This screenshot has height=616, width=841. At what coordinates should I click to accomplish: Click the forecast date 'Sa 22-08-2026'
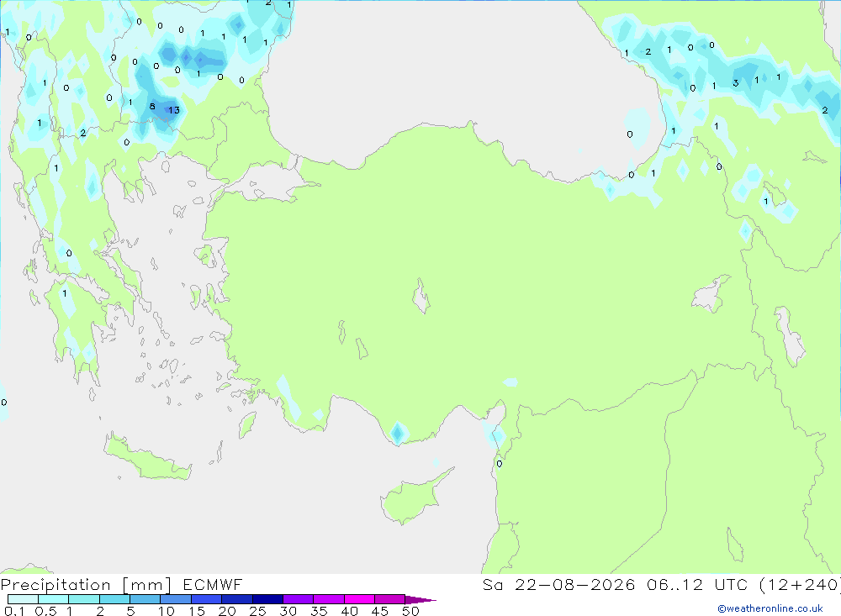558,585
